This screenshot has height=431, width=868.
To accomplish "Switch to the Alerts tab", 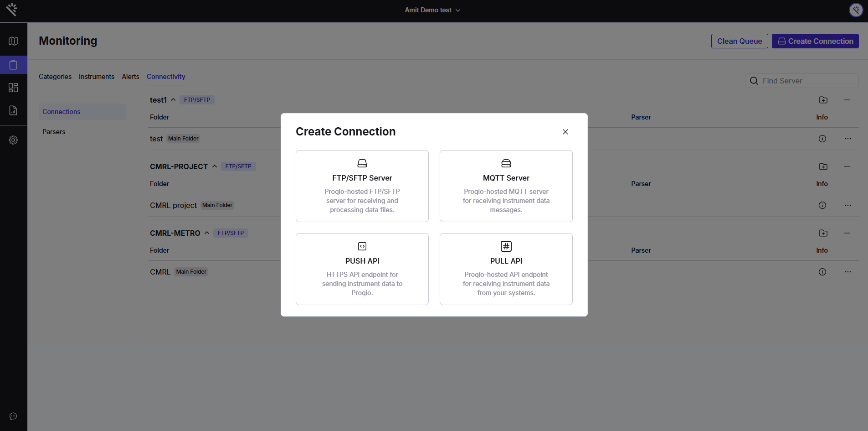I will point(131,77).
